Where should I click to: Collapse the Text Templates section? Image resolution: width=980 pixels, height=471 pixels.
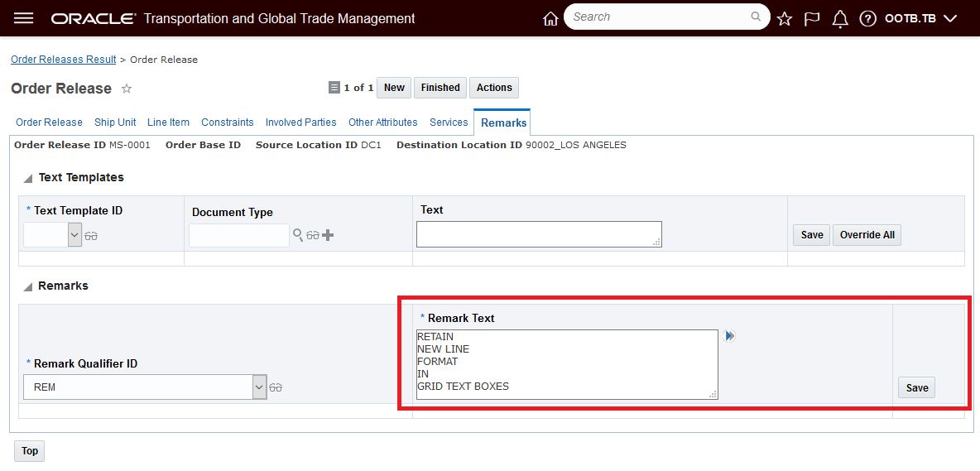point(28,178)
